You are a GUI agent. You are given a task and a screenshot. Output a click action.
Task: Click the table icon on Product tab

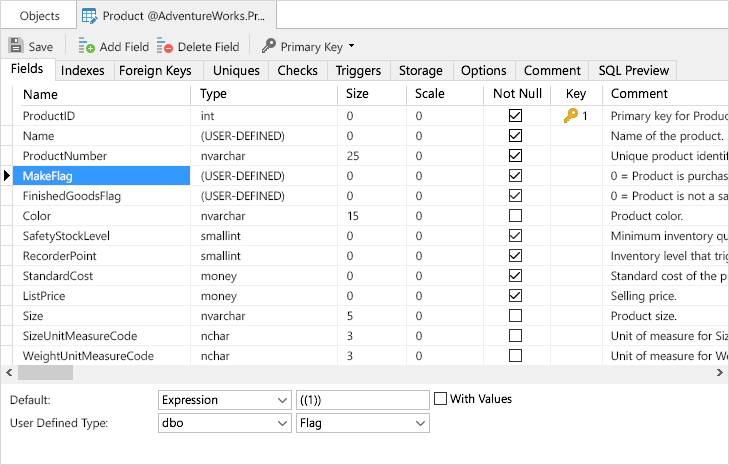[89, 16]
